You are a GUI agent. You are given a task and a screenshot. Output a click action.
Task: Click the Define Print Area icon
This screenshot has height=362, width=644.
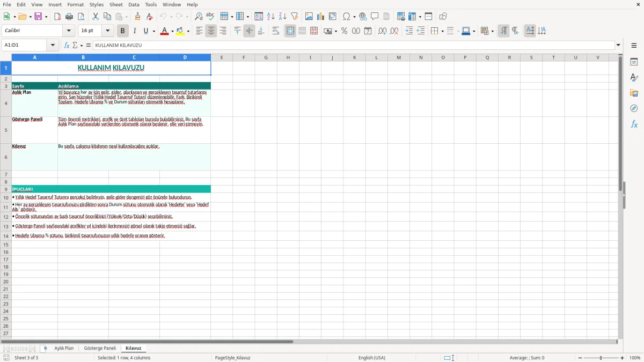point(401,17)
